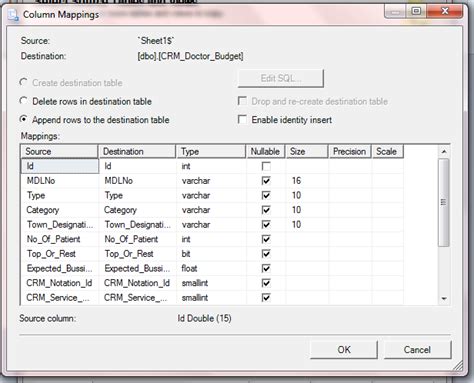Toggle Nullable for CRM_Notation_Id row
This screenshot has height=383, width=474.
[x=266, y=283]
